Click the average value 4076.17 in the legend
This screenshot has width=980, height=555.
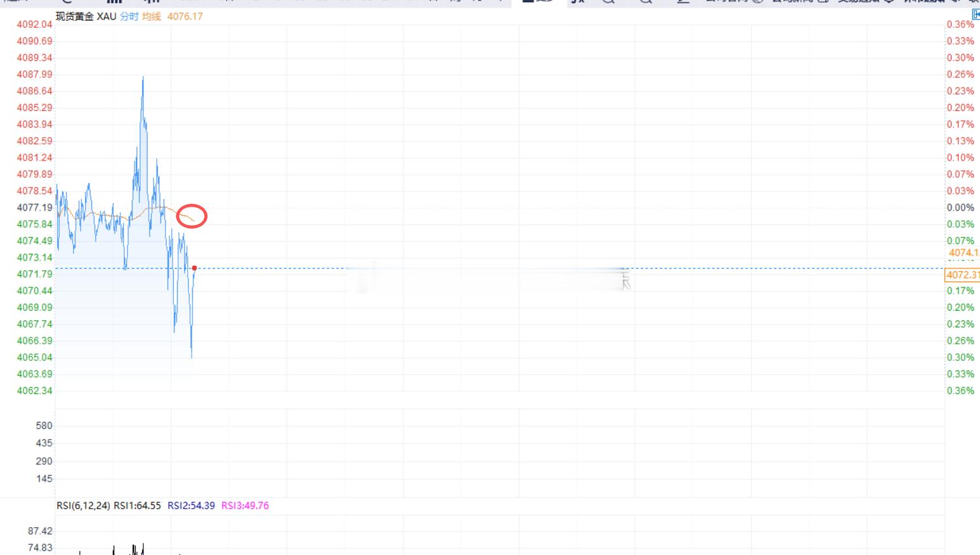point(185,16)
